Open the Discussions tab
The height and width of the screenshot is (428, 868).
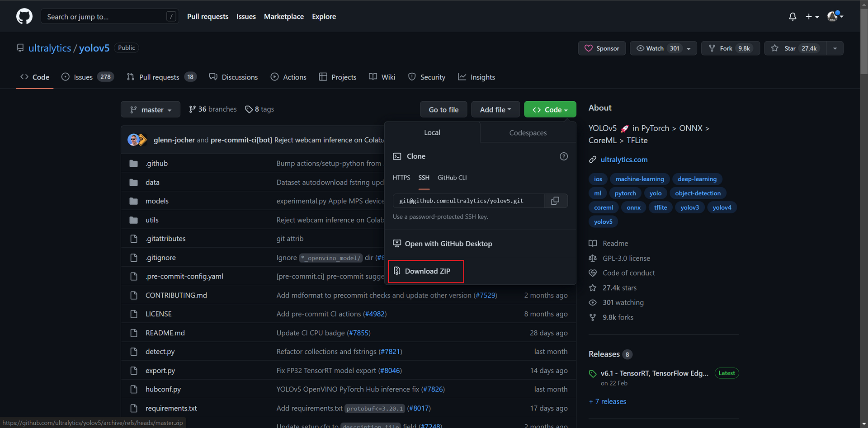click(233, 77)
